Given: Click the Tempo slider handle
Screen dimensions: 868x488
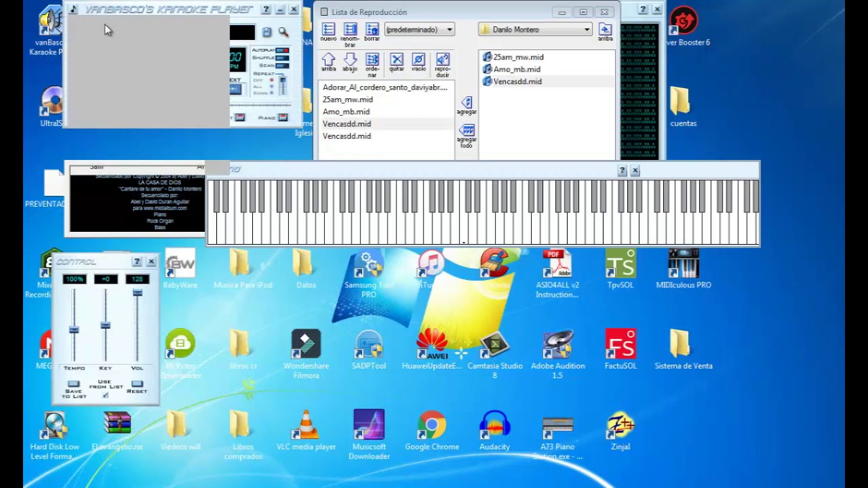Looking at the screenshot, I should [x=74, y=330].
